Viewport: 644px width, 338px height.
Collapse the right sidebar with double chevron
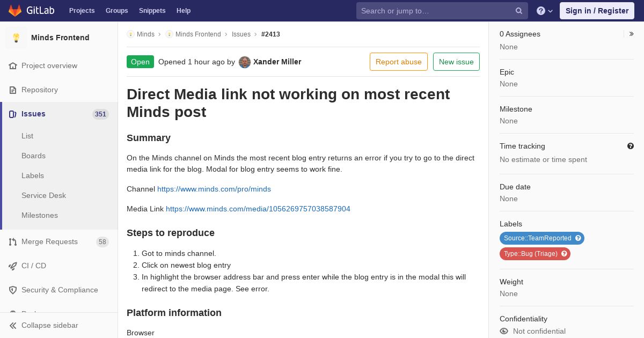pos(632,34)
